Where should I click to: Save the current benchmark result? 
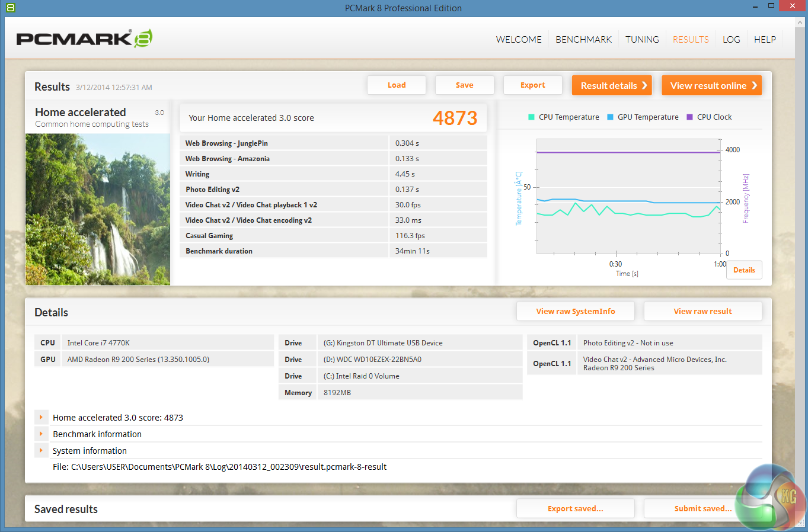(x=464, y=85)
